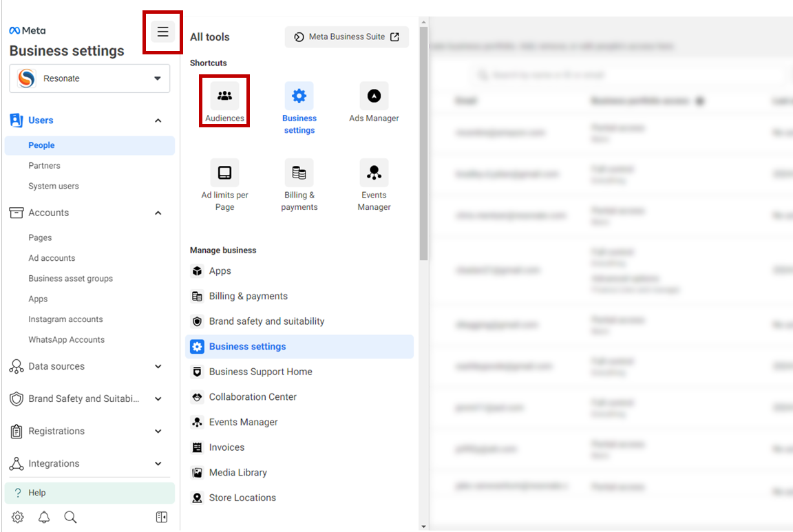Collapse the Accounts section chevron
Image resolution: width=793 pixels, height=532 pixels.
158,213
